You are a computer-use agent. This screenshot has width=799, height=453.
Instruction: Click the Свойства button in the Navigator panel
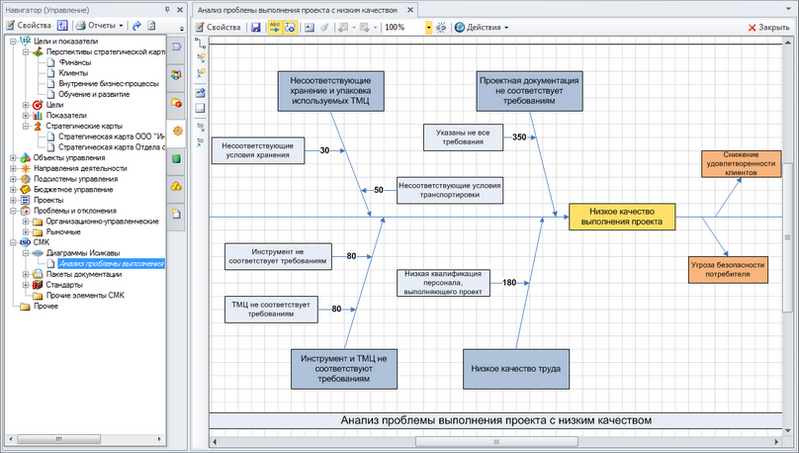pyautogui.click(x=27, y=25)
